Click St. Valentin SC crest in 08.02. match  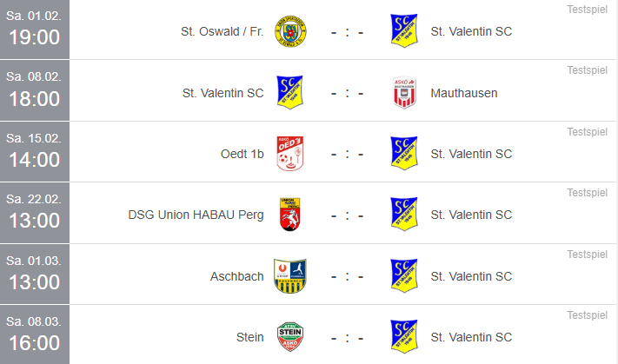pos(290,93)
